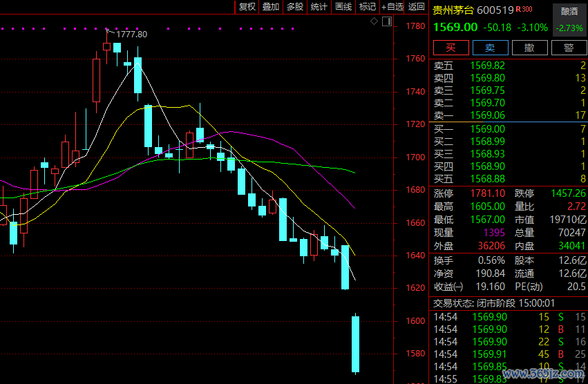588x384 pixels.
Task: Select 买二 price 1568.99
Action: 488,142
